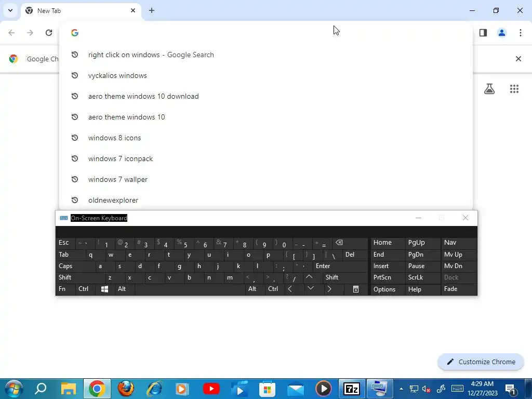532x399 pixels.
Task: Toggle left Alt on On-Screen Keyboard
Action: point(125,289)
